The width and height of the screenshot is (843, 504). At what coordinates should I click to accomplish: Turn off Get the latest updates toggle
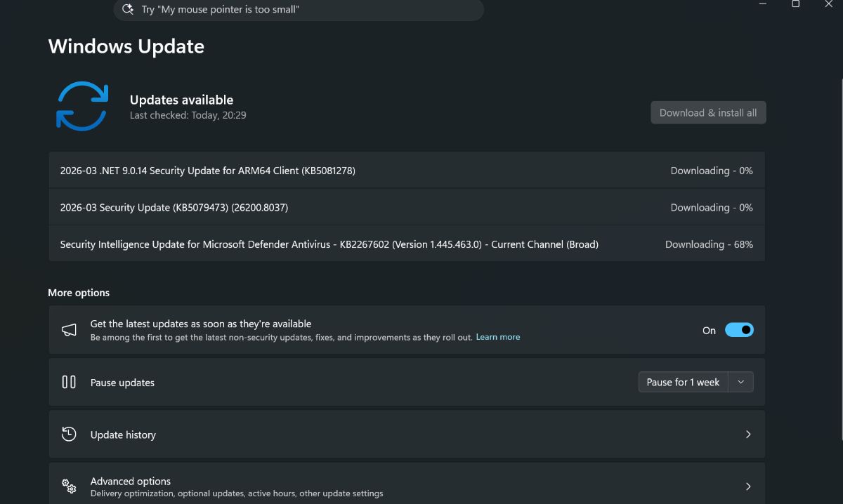(x=739, y=330)
